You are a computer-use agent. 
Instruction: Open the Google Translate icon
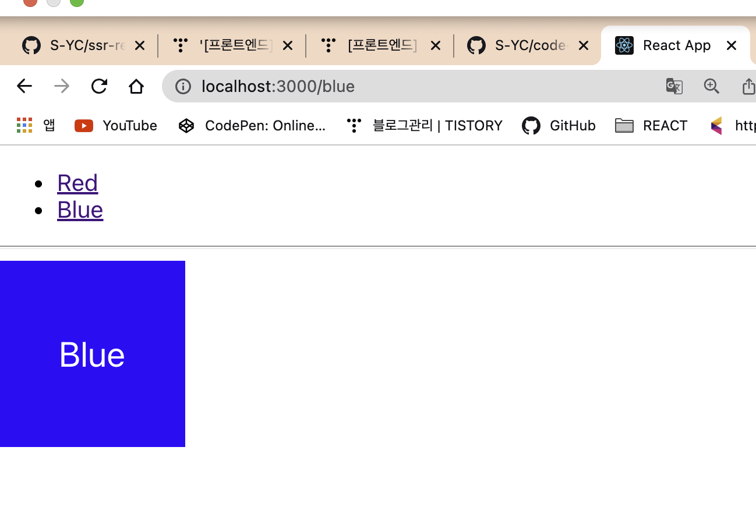674,86
